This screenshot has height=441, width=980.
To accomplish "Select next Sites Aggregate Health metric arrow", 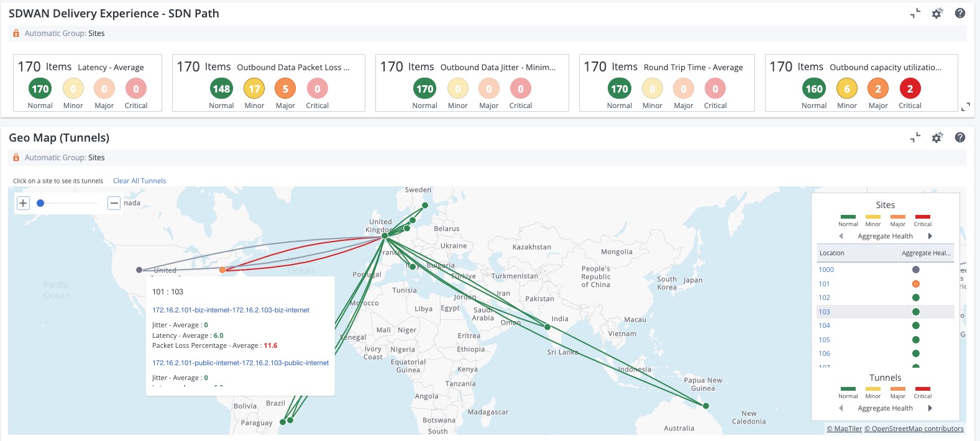I will (930, 236).
